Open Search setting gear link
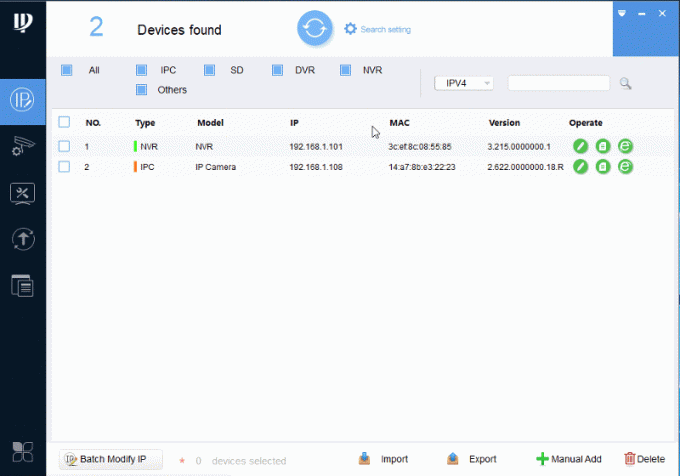The width and height of the screenshot is (680, 476). [377, 29]
